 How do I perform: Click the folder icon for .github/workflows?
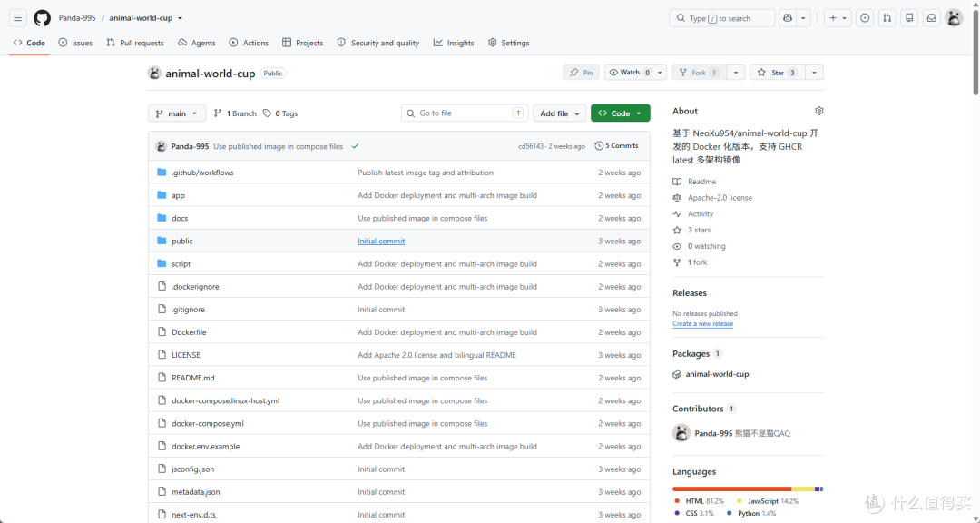(162, 172)
